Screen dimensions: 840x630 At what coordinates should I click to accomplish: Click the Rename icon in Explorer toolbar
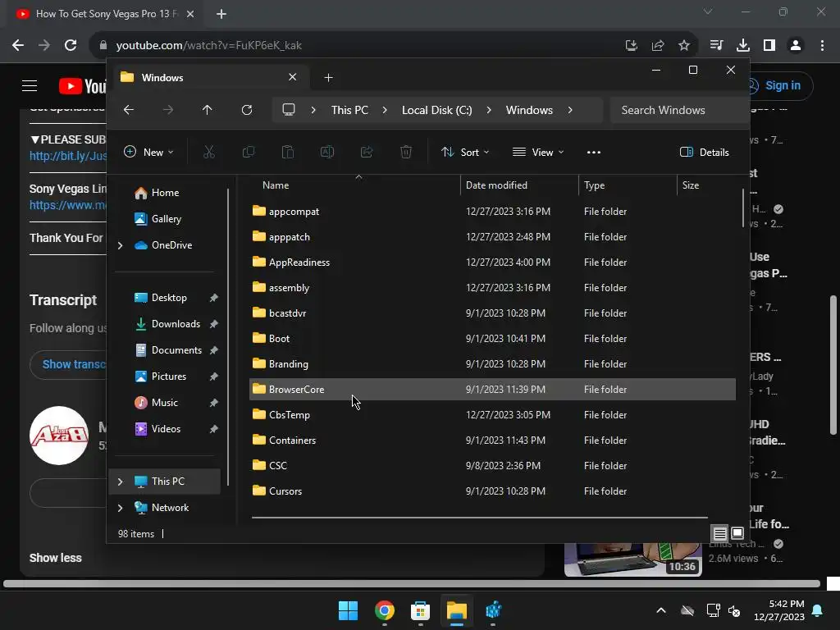point(326,152)
